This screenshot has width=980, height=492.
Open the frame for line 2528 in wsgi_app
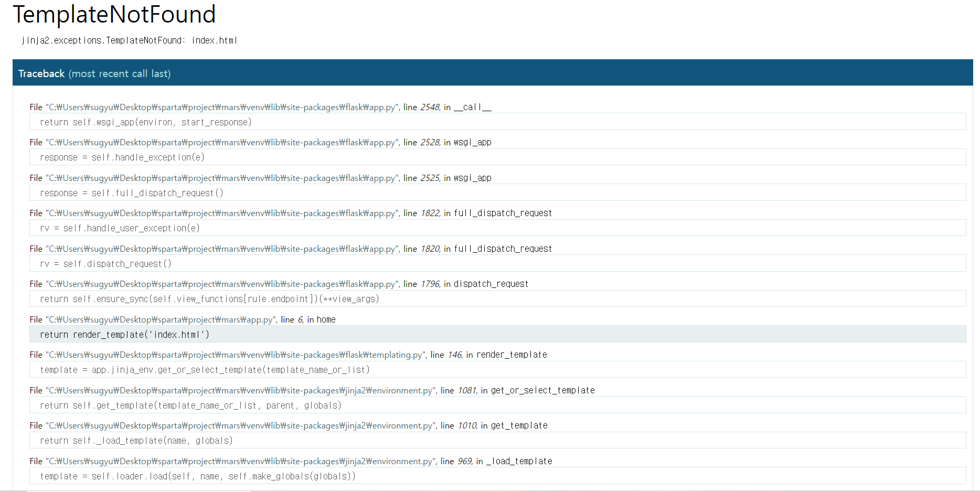click(x=261, y=142)
